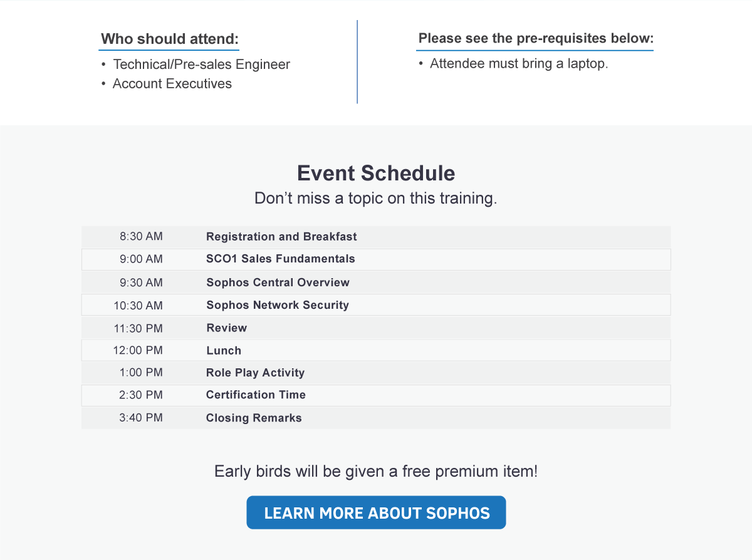Select the SCO1 Sales Fundamentals schedule entry

pos(281,259)
